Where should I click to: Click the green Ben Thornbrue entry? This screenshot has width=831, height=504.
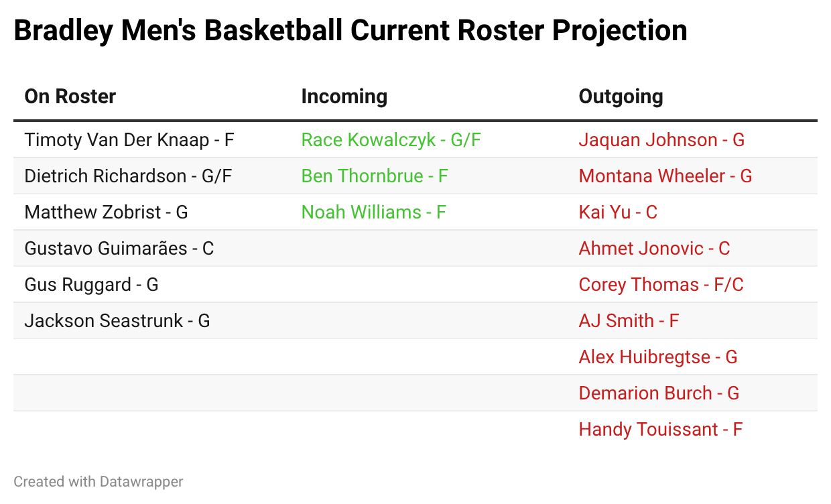[x=374, y=176]
